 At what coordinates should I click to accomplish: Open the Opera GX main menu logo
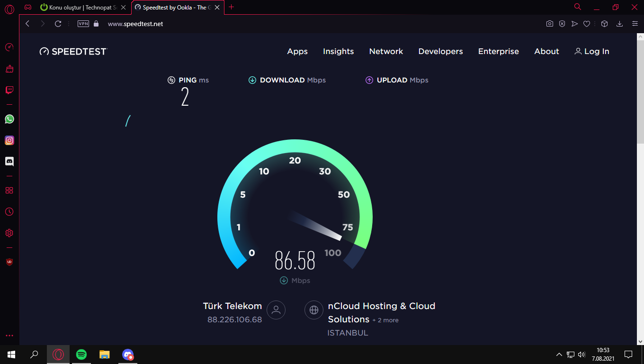(x=9, y=9)
